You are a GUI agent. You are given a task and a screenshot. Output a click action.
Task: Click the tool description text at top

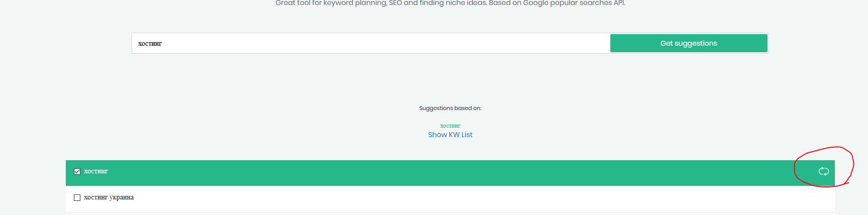pos(450,4)
